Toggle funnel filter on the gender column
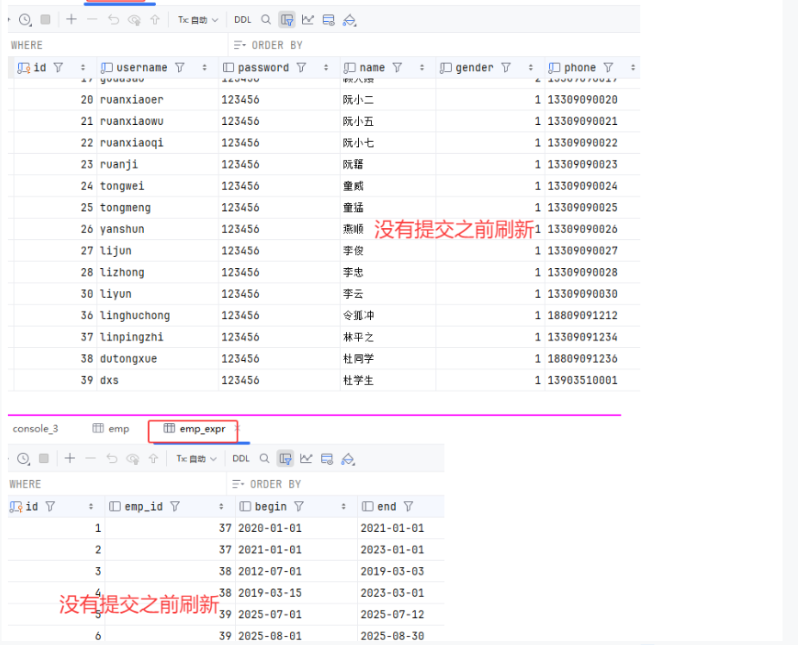This screenshot has width=798, height=645. click(x=505, y=68)
